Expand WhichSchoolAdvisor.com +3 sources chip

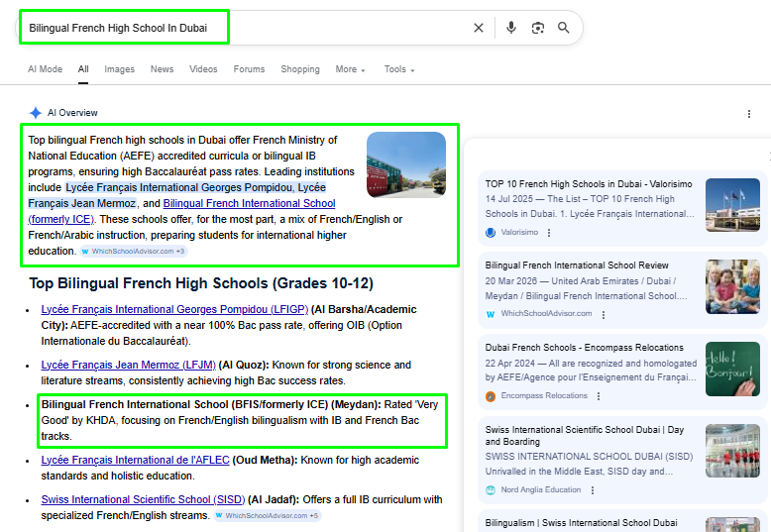pos(134,252)
